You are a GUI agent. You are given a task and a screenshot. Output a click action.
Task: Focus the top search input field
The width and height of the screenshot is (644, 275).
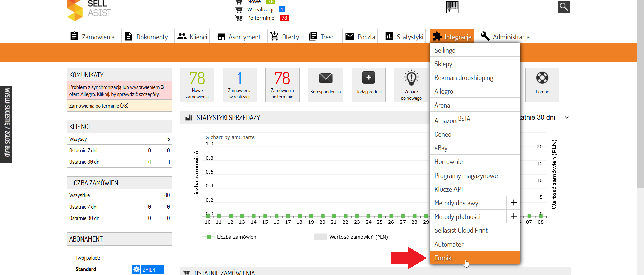508,7
